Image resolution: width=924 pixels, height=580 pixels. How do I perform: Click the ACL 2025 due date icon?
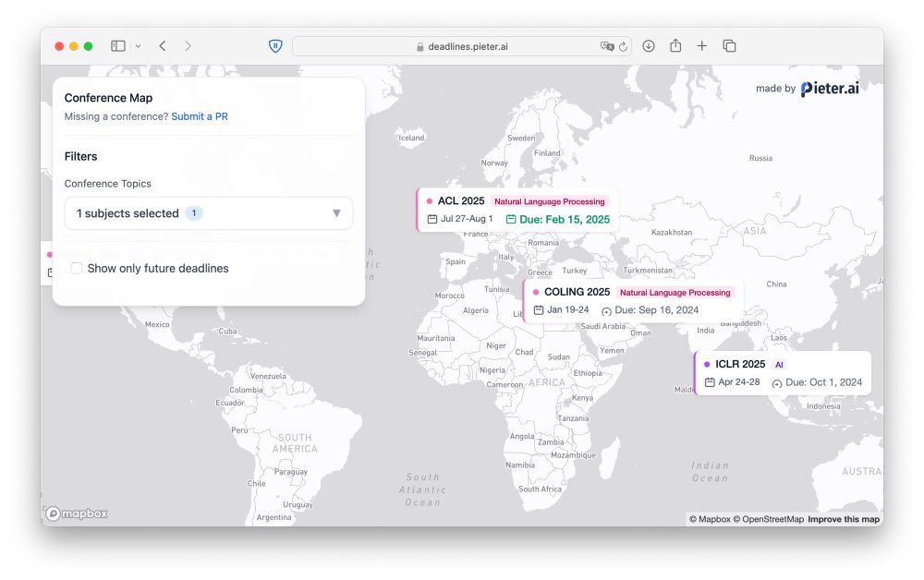tap(511, 220)
